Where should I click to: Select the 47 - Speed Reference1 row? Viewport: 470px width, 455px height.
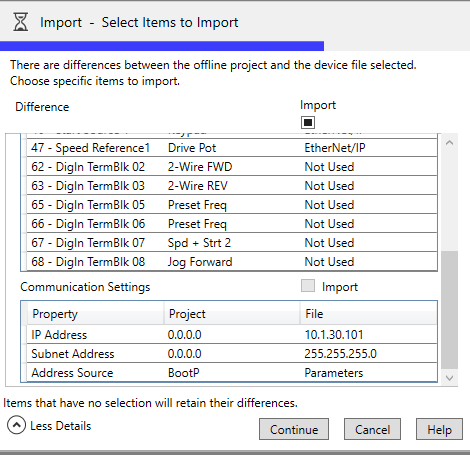[232, 148]
